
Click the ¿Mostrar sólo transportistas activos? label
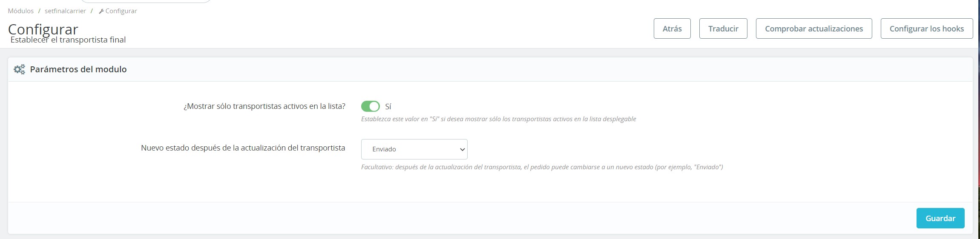[264, 106]
